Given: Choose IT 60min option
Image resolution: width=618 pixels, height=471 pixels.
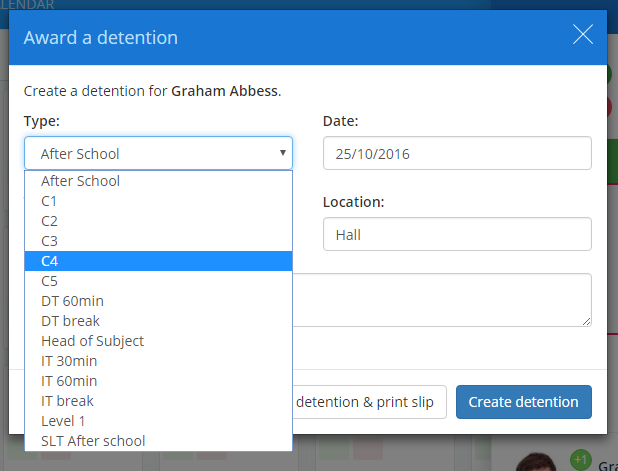Looking at the screenshot, I should point(158,381).
